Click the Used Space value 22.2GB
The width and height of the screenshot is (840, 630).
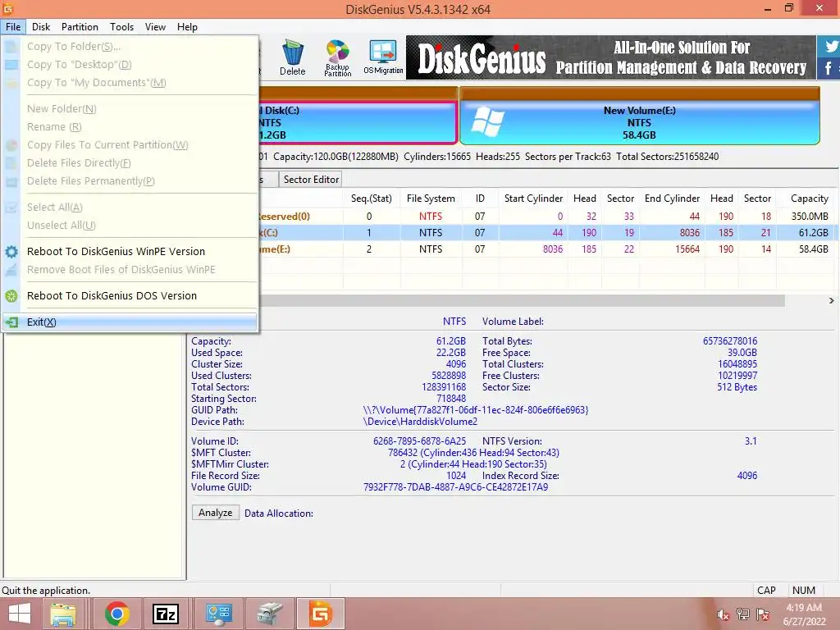coord(450,353)
